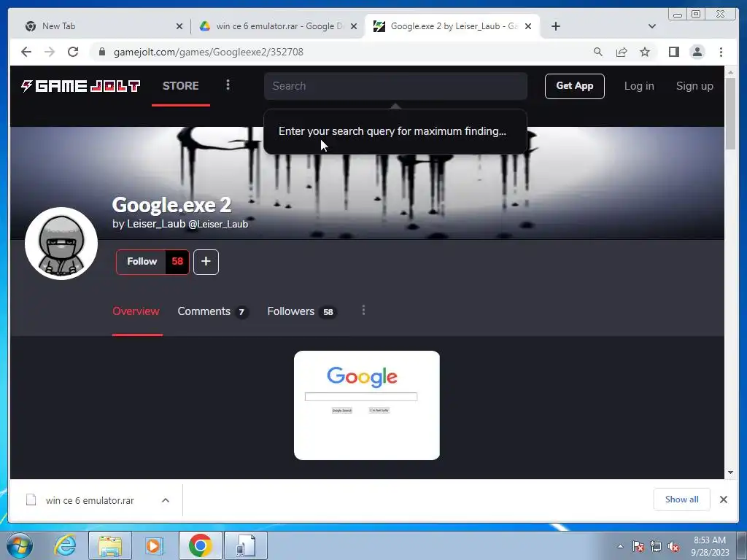Click the padlock site info icon

(101, 52)
